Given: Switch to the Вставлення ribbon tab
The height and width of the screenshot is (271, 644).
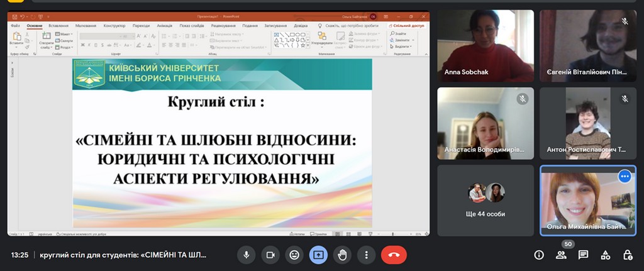Looking at the screenshot, I should coord(58,26).
